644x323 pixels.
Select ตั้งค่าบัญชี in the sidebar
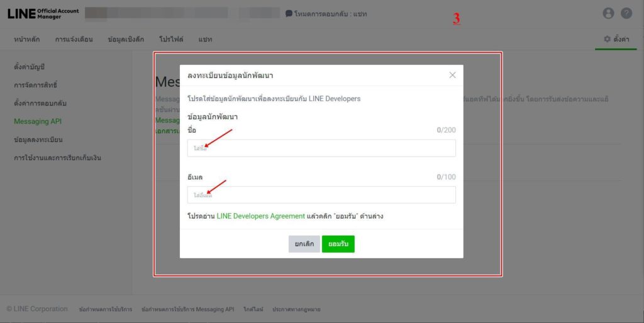[29, 67]
